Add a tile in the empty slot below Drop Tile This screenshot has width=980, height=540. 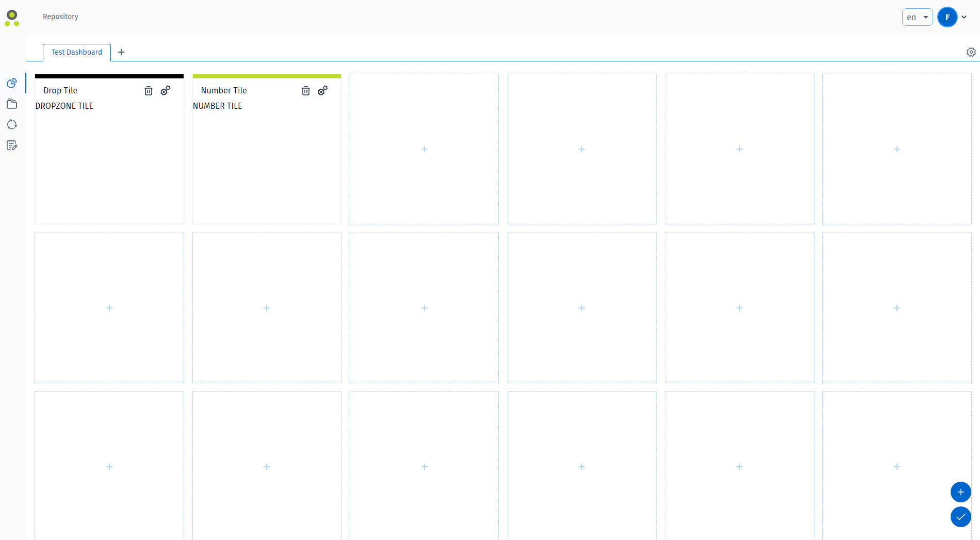point(109,308)
